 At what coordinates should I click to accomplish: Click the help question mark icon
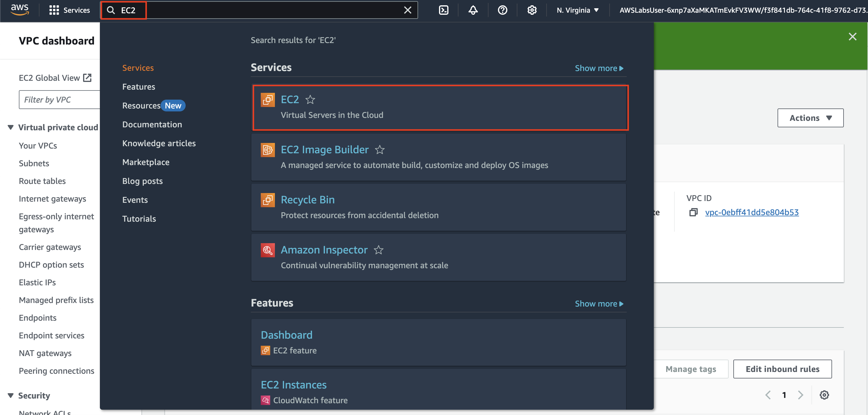click(502, 10)
